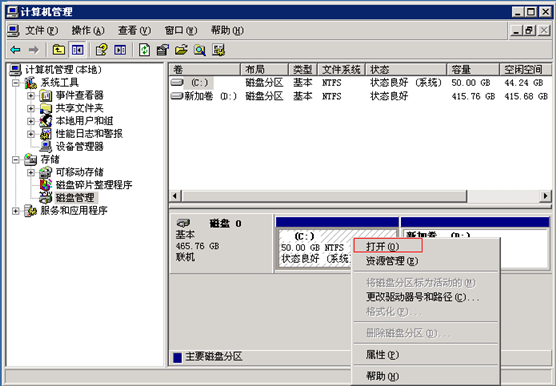
Task: Expand the 事件查看器 node
Action: coord(31,96)
